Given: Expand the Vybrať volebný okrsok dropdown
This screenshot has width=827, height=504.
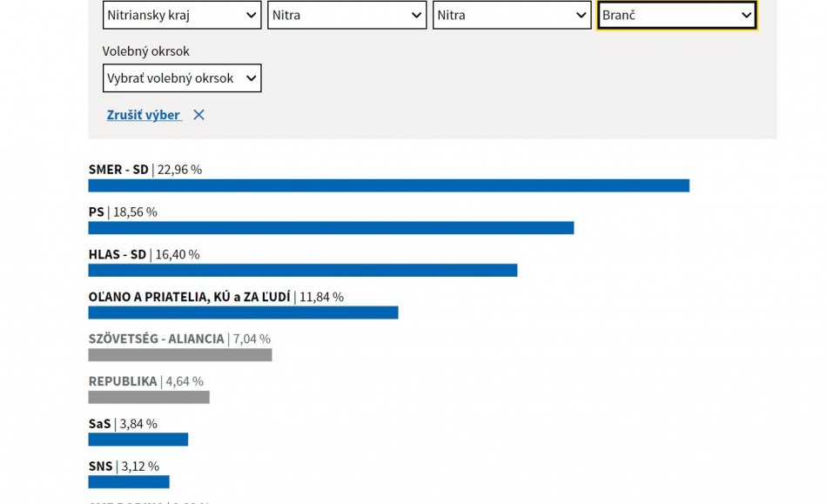Looking at the screenshot, I should coord(182,78).
